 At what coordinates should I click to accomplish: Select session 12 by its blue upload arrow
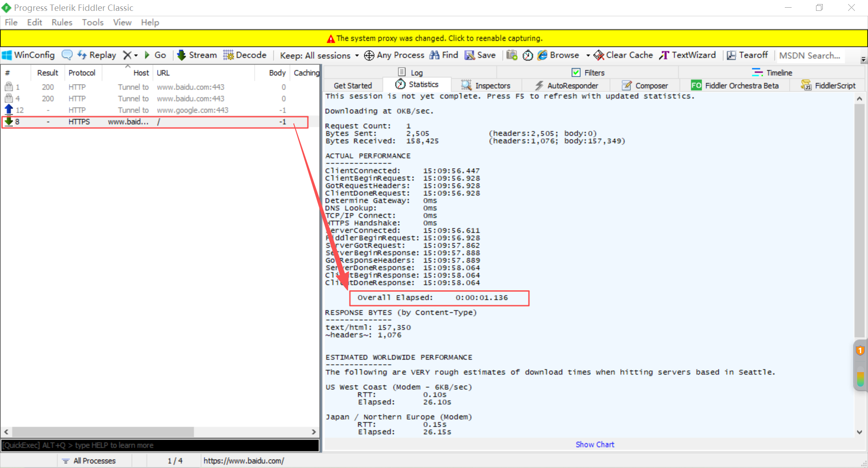[x=9, y=109]
